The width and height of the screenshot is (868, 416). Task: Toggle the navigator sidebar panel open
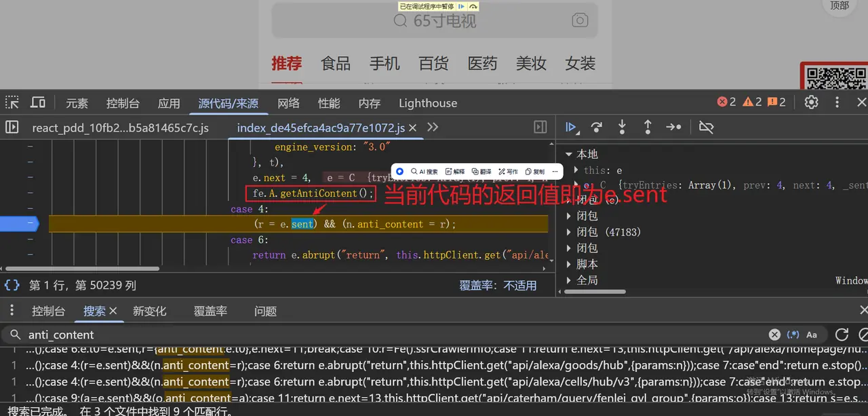click(10, 127)
